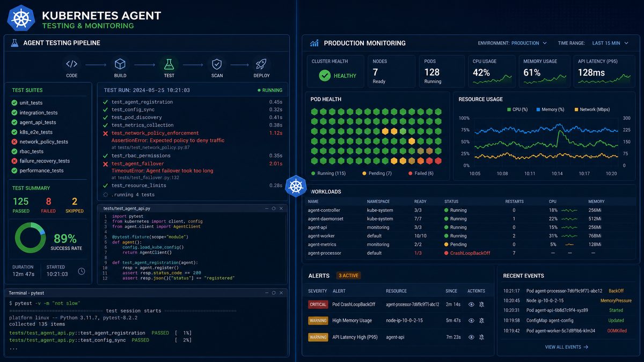Select the Deploy rocket icon
This screenshot has height=362, width=644.
261,64
